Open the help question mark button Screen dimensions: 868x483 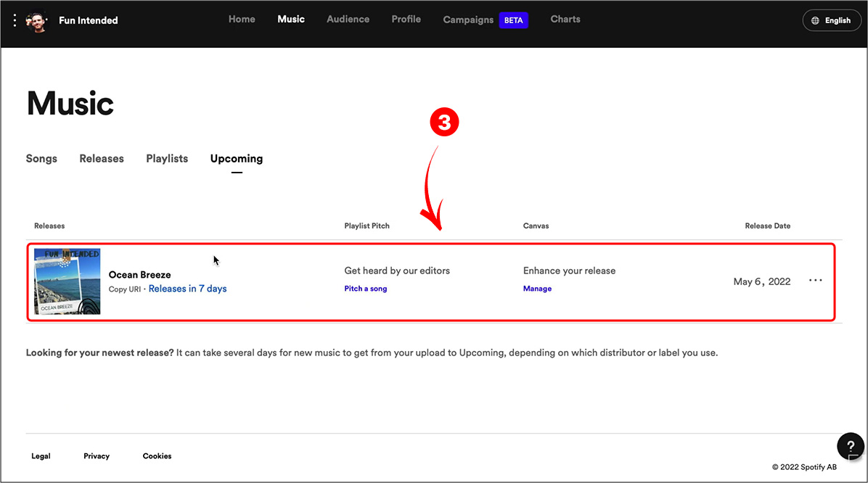tap(851, 446)
